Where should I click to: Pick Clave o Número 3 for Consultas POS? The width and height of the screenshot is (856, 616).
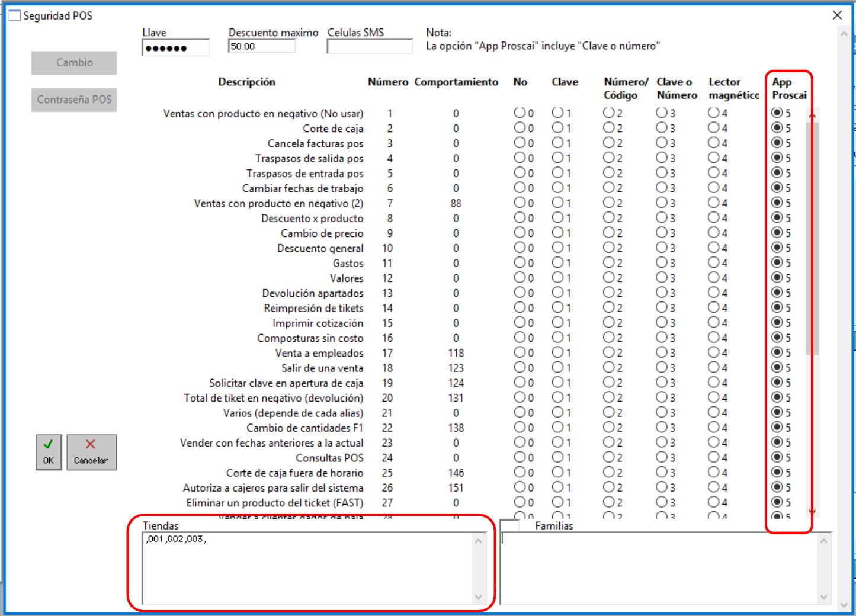(662, 457)
